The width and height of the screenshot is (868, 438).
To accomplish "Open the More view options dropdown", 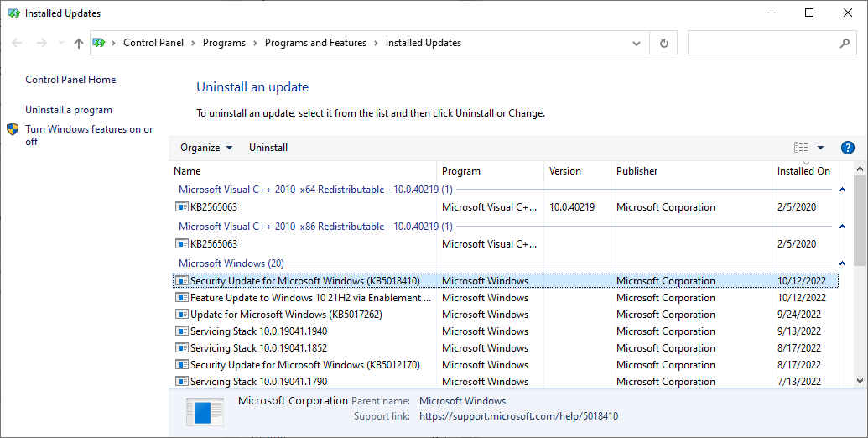I will [x=820, y=148].
